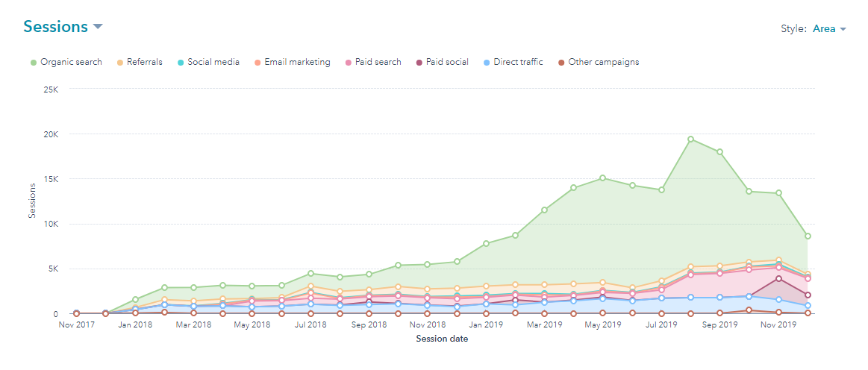
Task: Click the caret arrow beside Sessions title
Action: click(x=97, y=28)
